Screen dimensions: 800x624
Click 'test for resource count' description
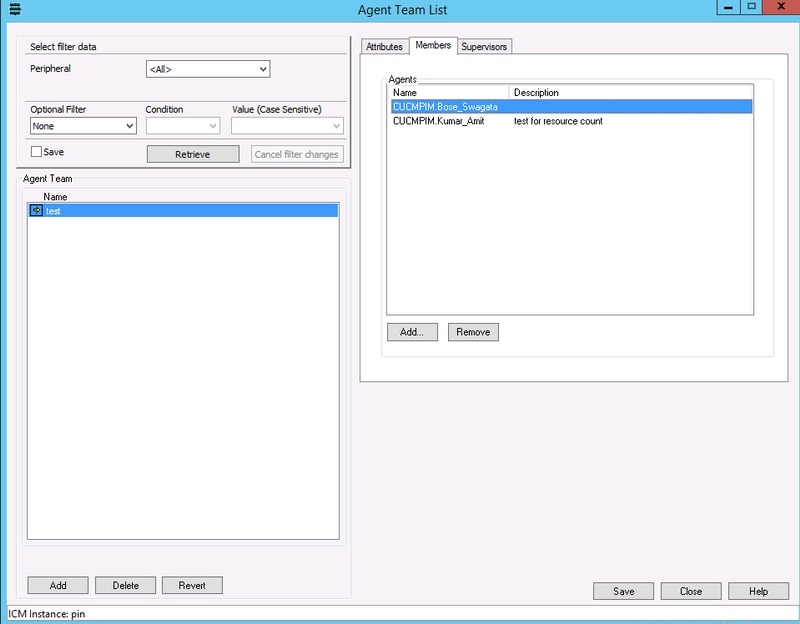point(558,121)
